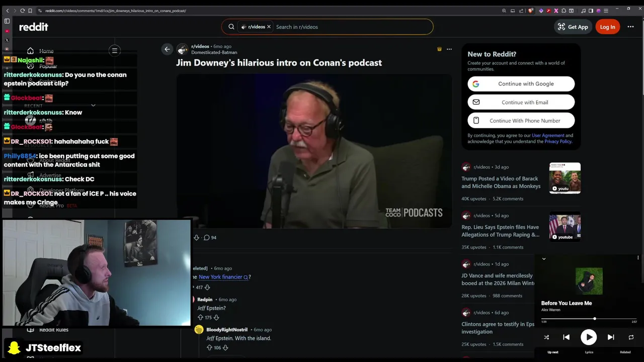Skip to the next track
644x362 pixels.
[611, 337]
